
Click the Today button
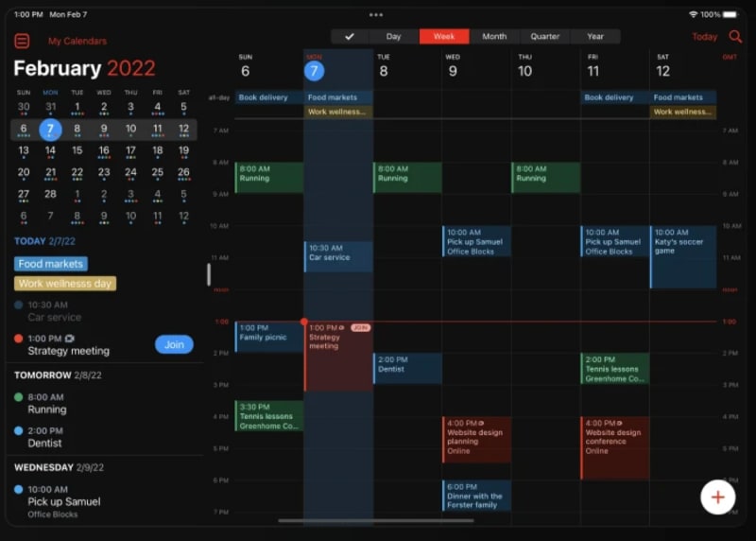click(704, 37)
